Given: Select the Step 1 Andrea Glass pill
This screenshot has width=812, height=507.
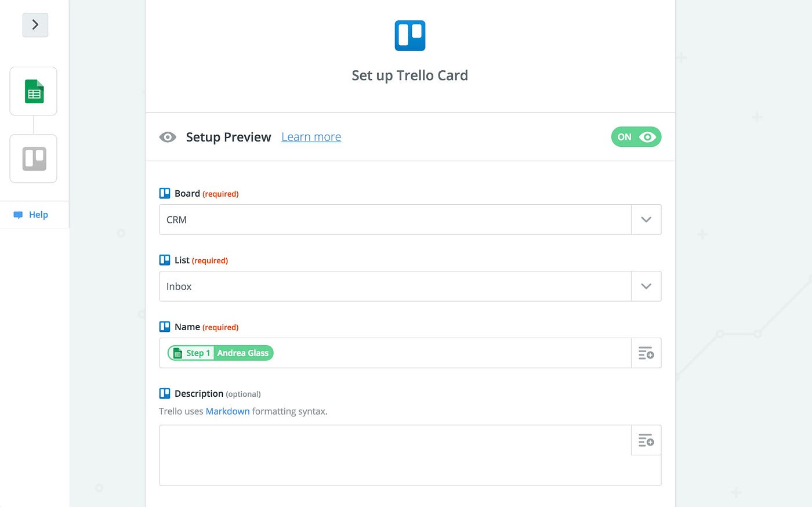Looking at the screenshot, I should pos(220,353).
